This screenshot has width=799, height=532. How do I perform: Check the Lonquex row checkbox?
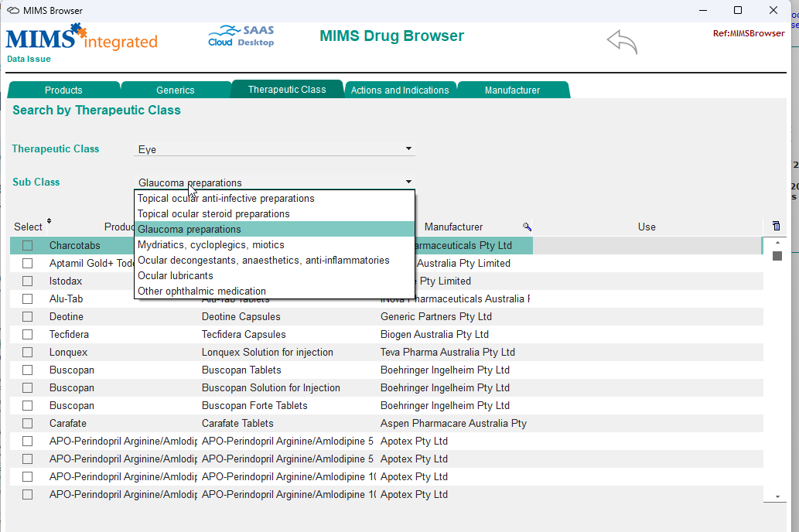point(28,353)
